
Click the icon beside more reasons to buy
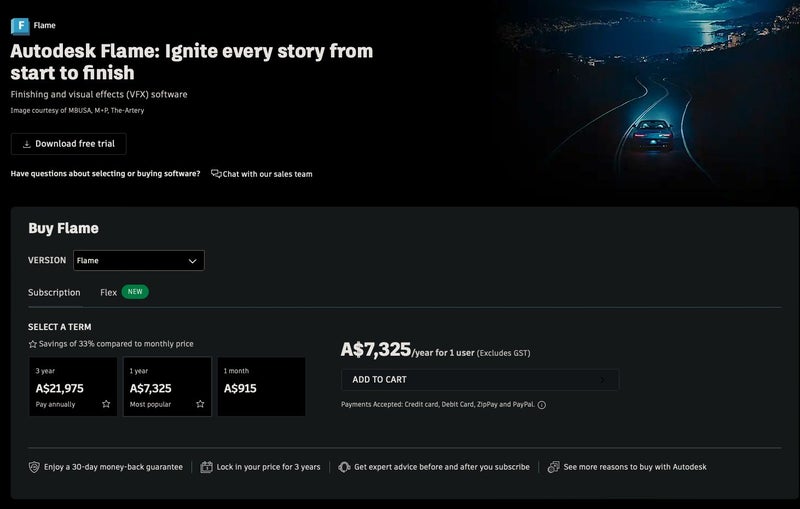click(x=553, y=467)
